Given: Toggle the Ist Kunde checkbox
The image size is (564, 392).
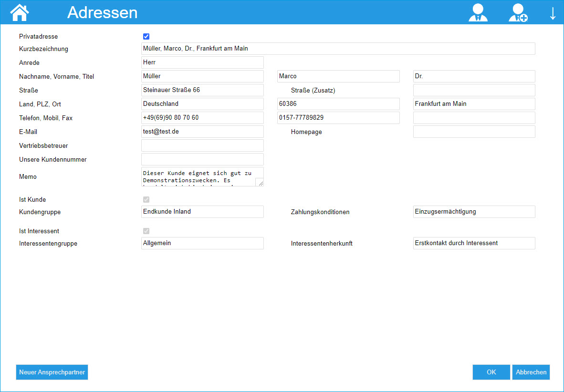Looking at the screenshot, I should (x=146, y=200).
